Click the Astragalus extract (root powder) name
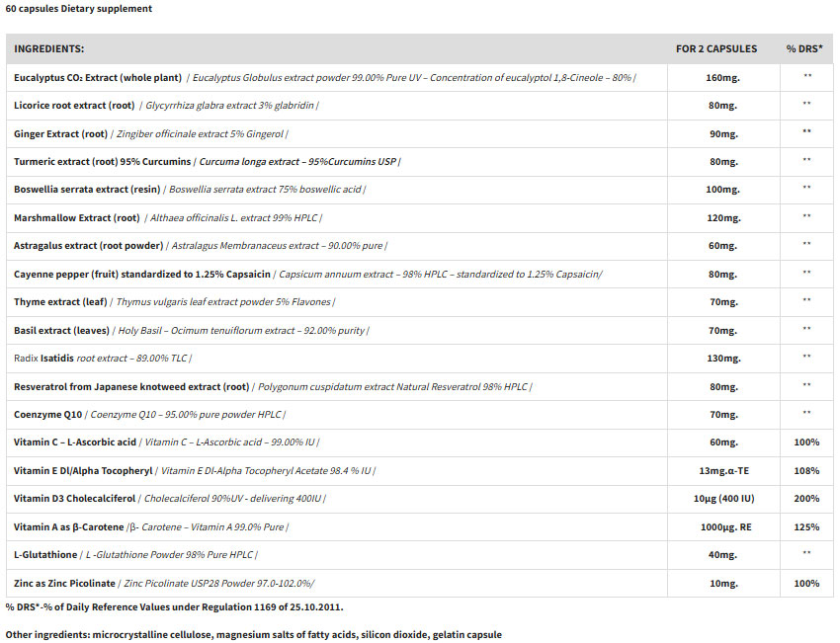This screenshot has width=840, height=643. click(88, 245)
